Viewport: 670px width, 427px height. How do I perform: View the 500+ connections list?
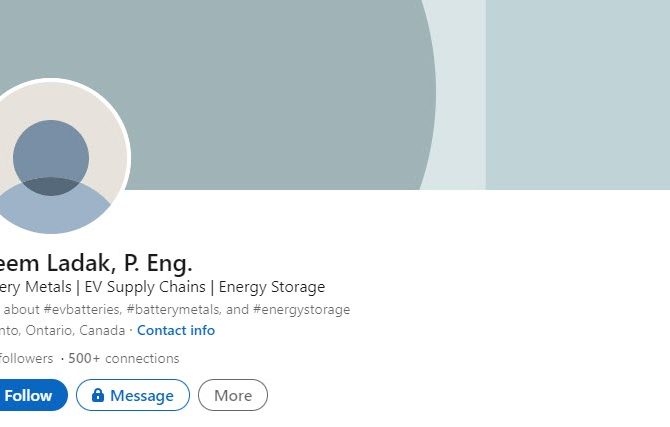pos(124,358)
